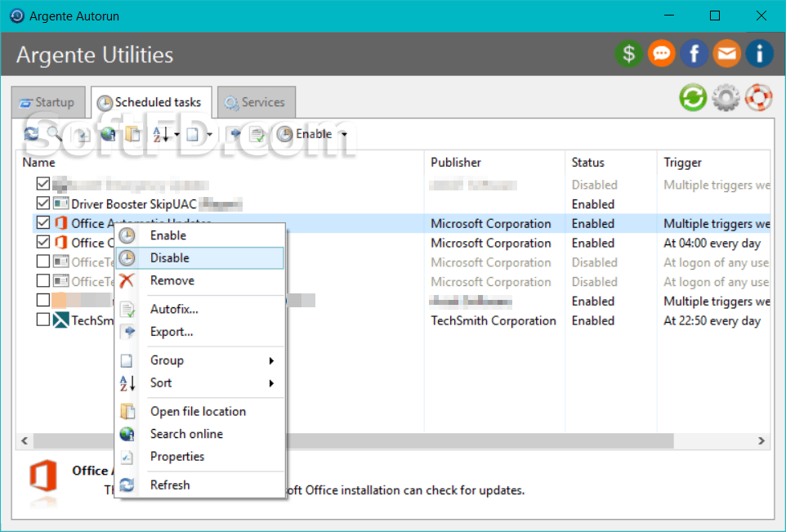Expand the Sort submenu in context menu
This screenshot has height=532, width=786.
(271, 383)
